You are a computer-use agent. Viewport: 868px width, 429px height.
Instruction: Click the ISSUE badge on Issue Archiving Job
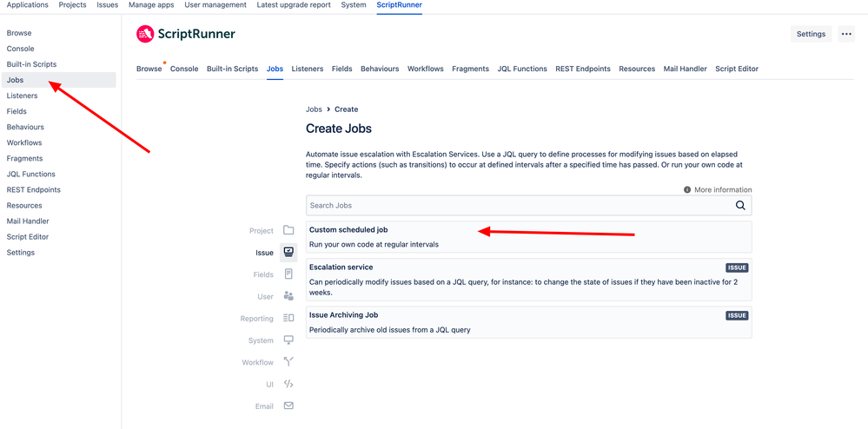pyautogui.click(x=737, y=315)
